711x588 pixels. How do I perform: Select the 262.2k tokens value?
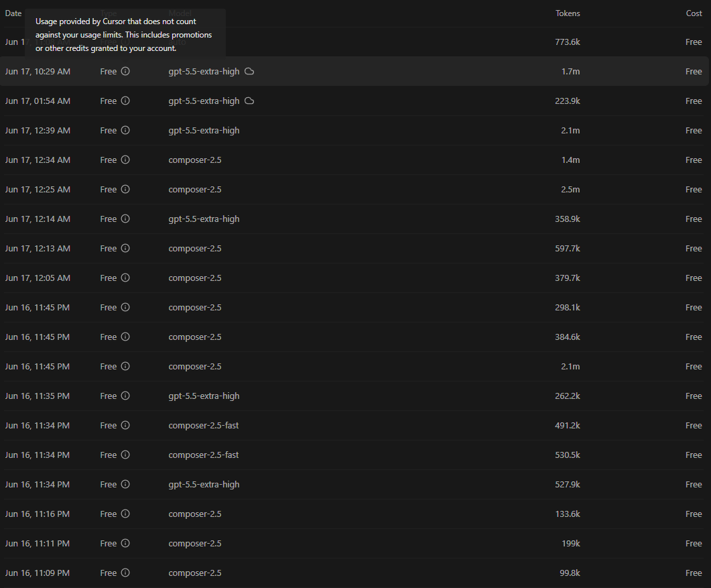coord(568,396)
